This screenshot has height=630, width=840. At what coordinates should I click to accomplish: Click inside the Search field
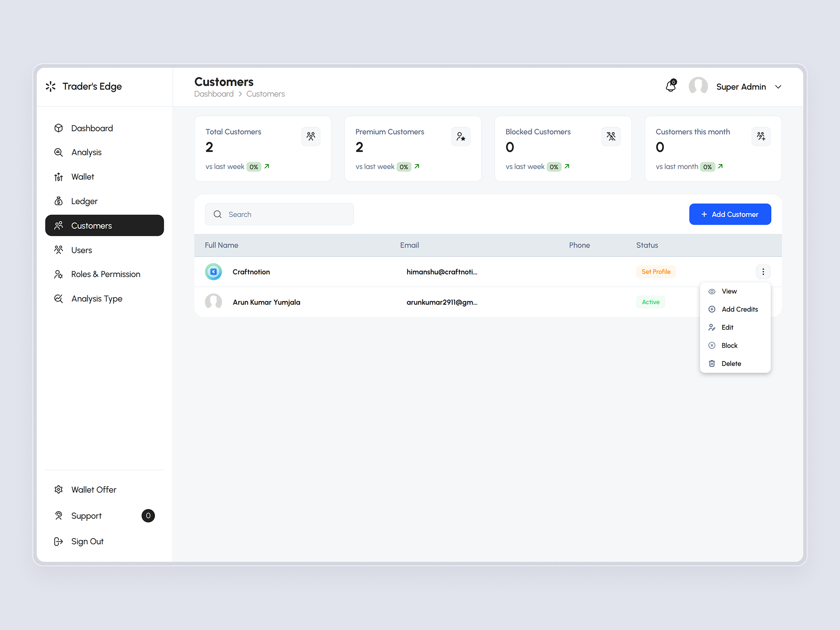279,214
